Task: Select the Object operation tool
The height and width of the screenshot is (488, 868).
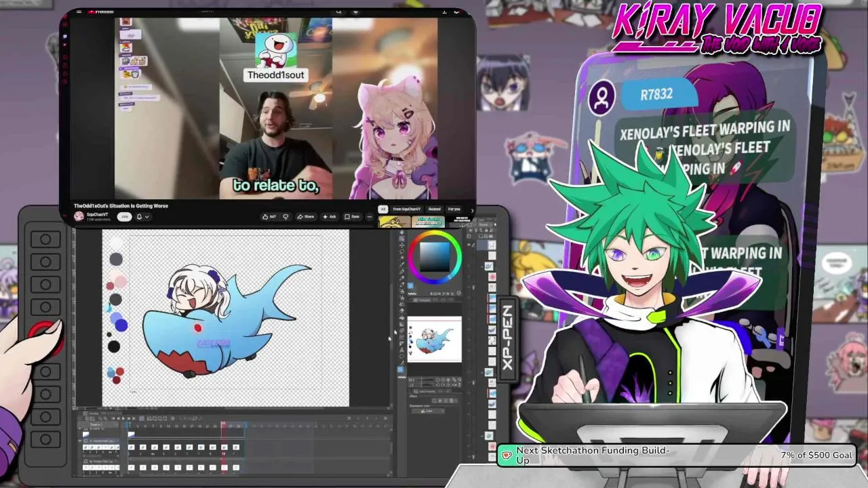Action: click(401, 239)
